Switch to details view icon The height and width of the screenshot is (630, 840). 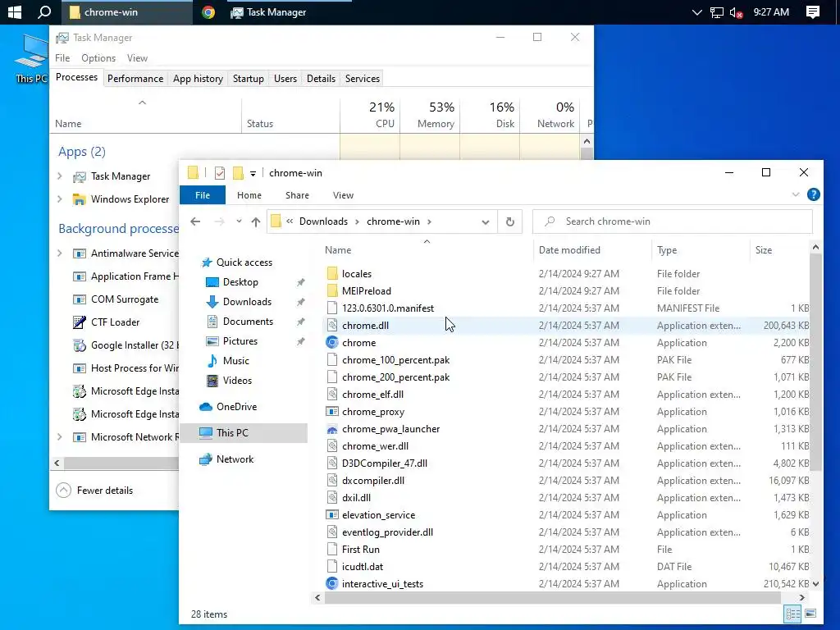pos(793,614)
